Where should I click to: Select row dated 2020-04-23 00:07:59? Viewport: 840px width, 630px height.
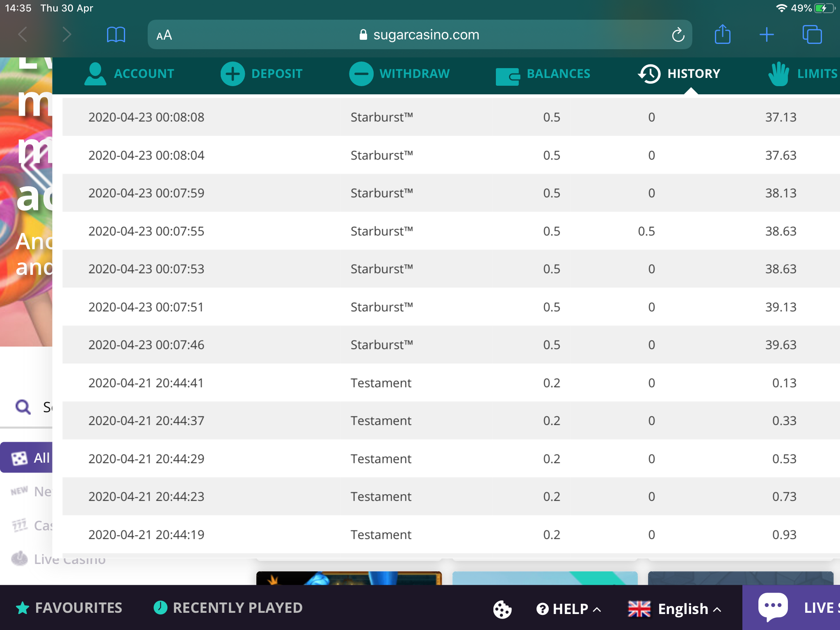tap(451, 193)
